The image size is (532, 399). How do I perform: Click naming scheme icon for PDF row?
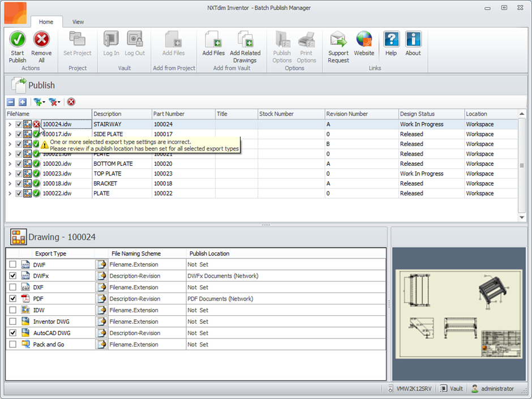point(101,299)
